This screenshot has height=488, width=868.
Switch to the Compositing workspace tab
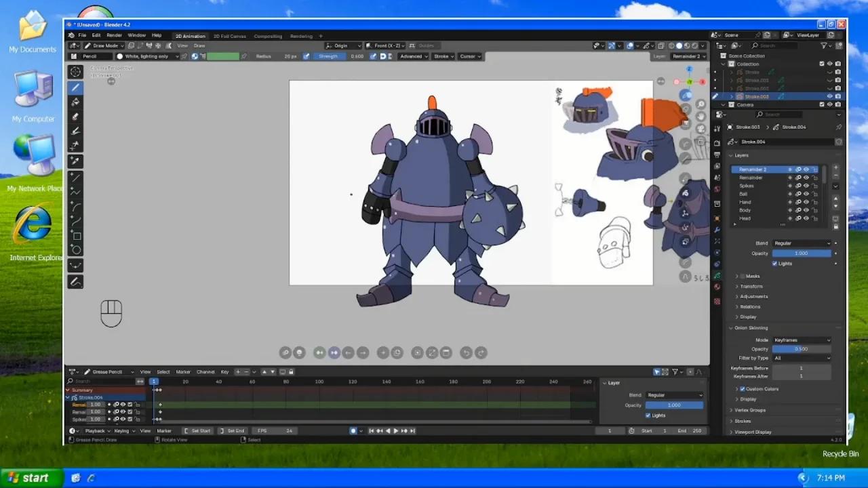[x=268, y=36]
